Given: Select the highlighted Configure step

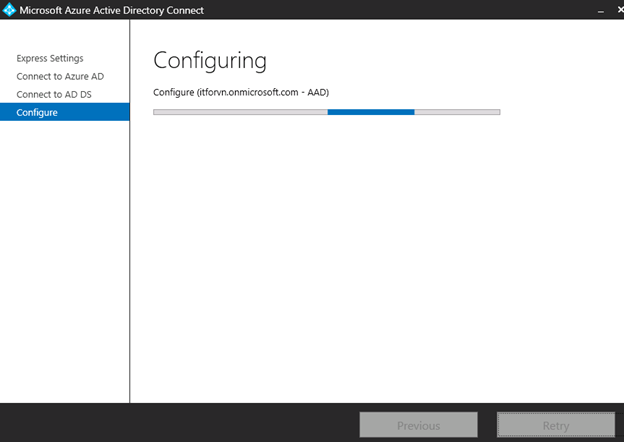Looking at the screenshot, I should click(x=37, y=113).
